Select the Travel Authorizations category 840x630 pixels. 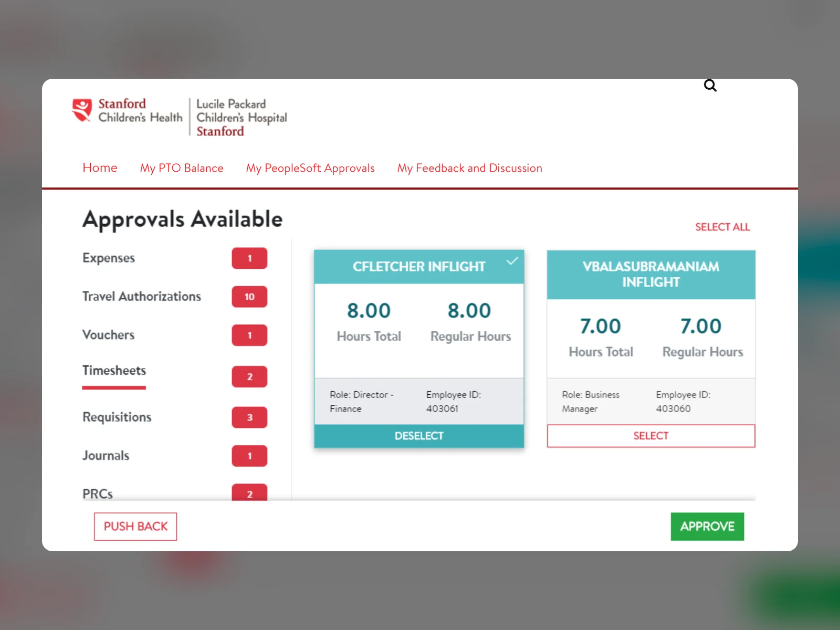tap(142, 297)
